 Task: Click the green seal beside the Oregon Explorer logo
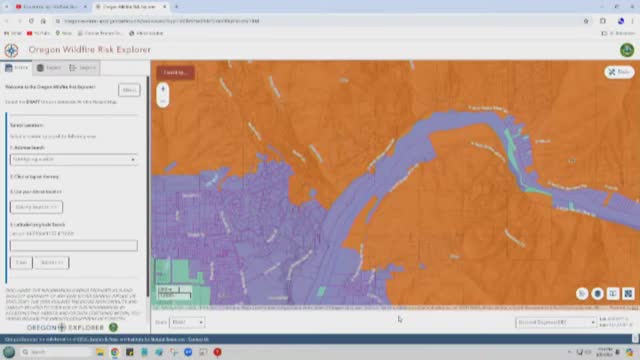click(113, 327)
